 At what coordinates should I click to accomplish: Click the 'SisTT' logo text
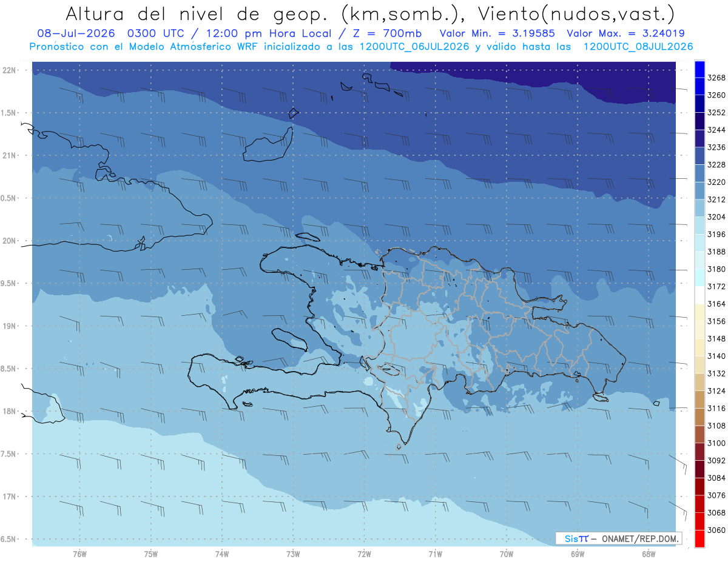[x=576, y=538]
